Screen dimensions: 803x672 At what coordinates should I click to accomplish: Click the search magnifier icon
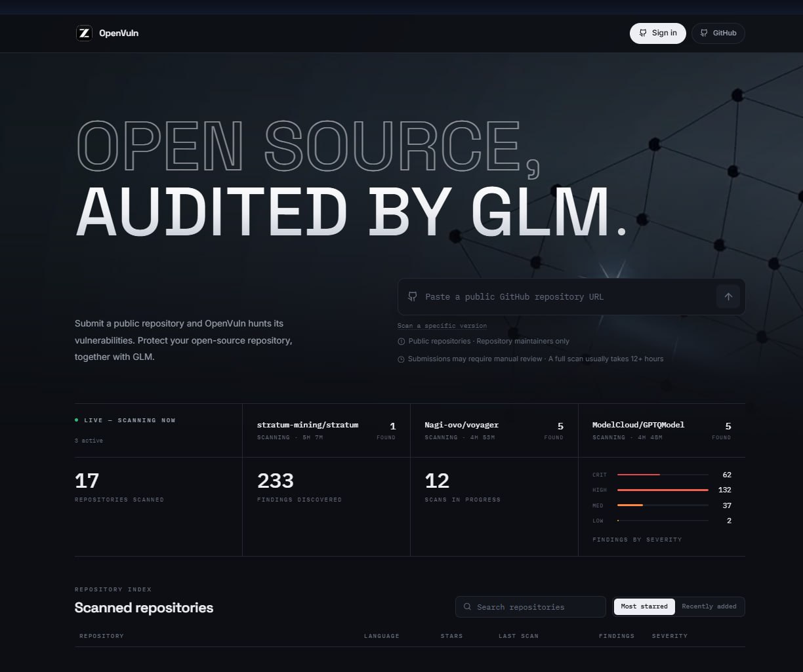tap(468, 606)
